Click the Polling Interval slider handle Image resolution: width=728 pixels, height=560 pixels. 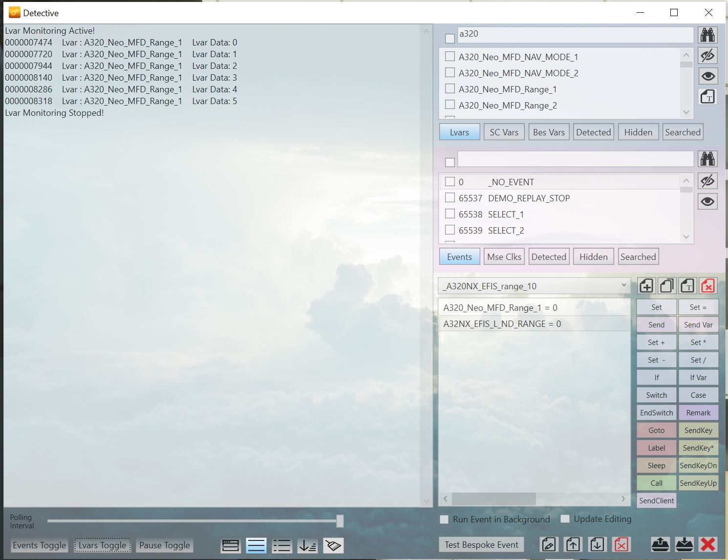point(340,521)
